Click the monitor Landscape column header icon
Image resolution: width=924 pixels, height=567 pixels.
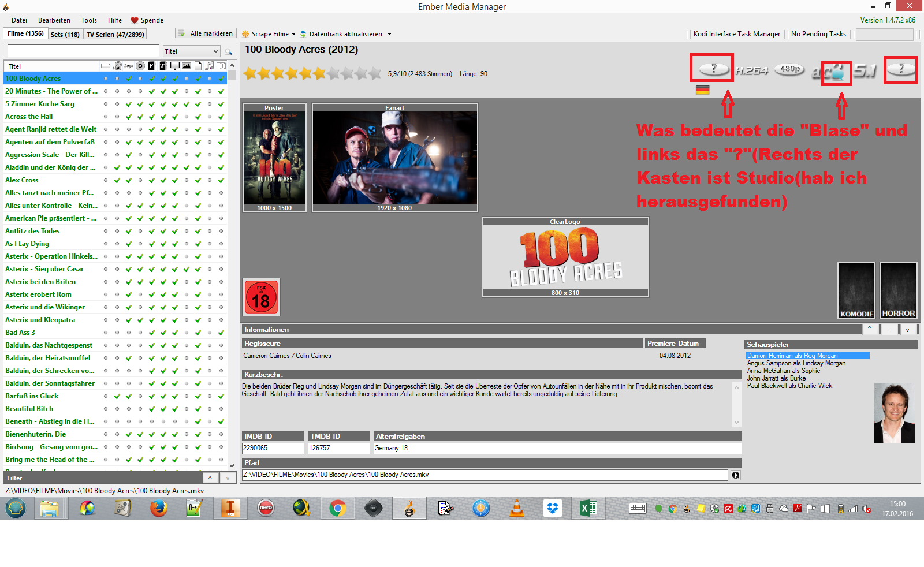tap(175, 66)
